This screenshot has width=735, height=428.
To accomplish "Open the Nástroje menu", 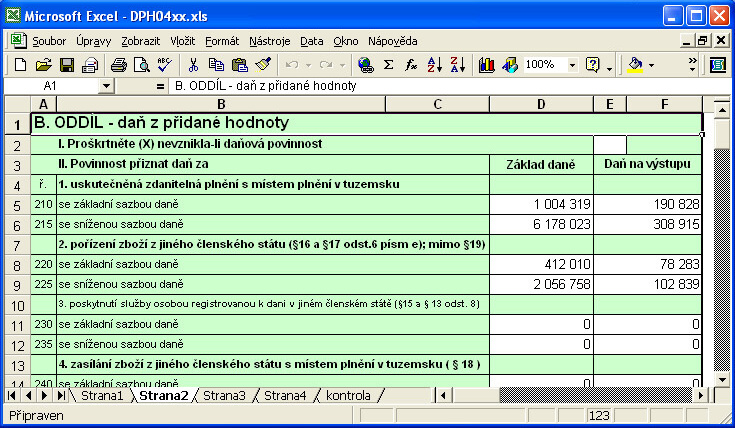I will (x=269, y=41).
